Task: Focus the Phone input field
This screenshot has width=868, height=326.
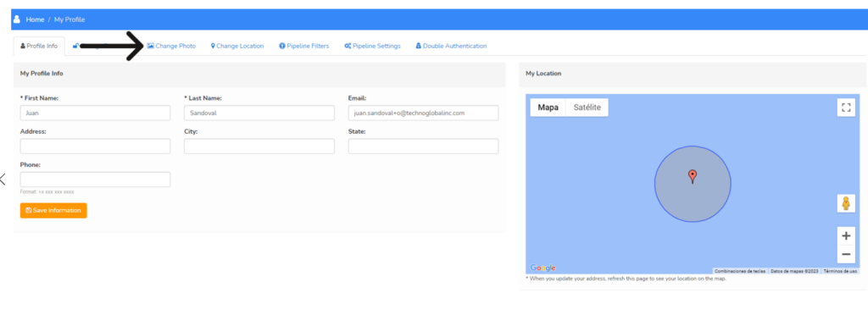Action: click(95, 180)
